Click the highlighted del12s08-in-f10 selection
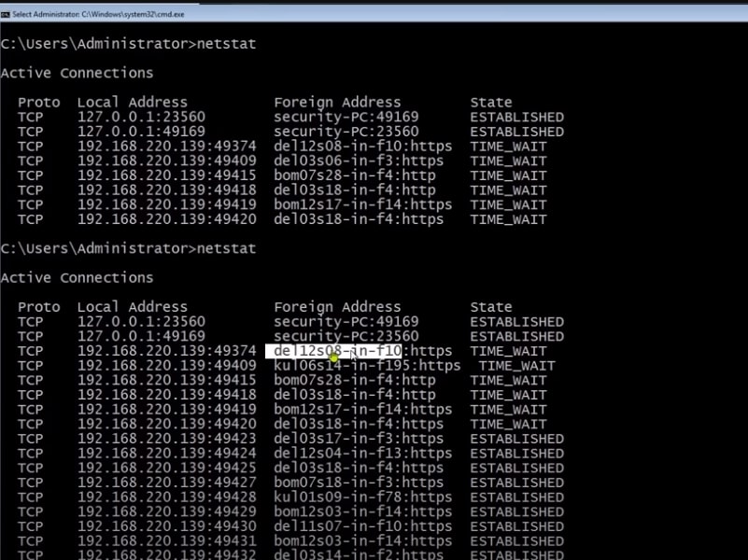The image size is (748, 560). click(x=333, y=351)
